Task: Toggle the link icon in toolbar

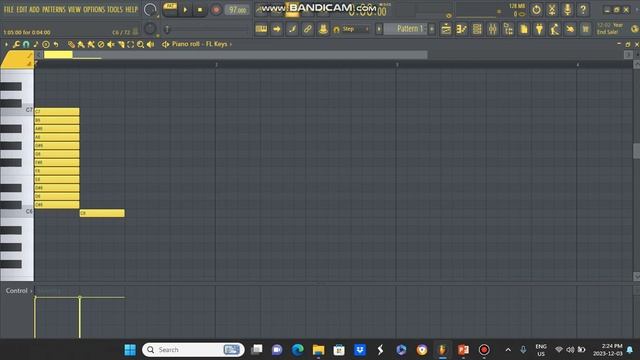Action: (308, 29)
